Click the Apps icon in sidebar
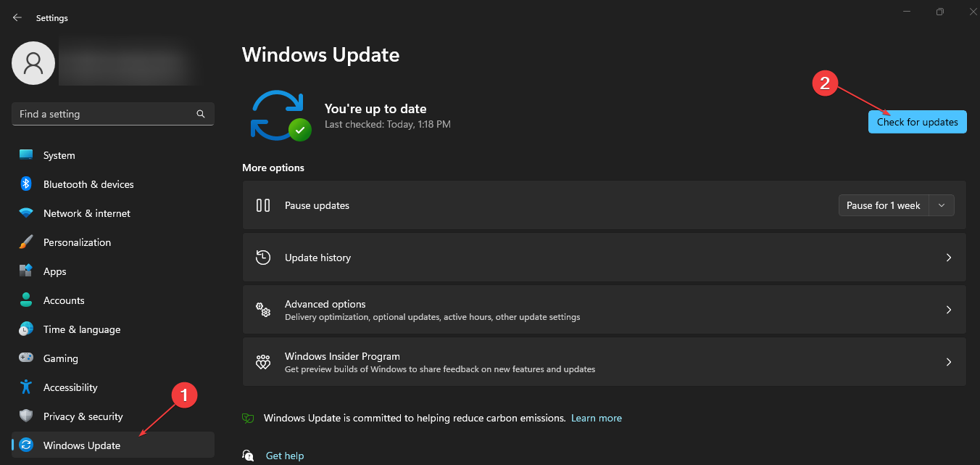Screen dimensions: 980x465 26,271
